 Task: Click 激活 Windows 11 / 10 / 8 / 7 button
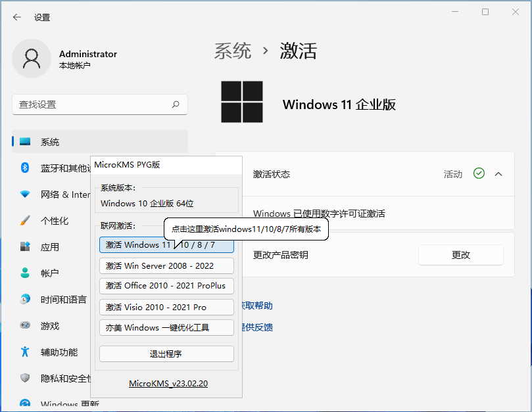166,244
